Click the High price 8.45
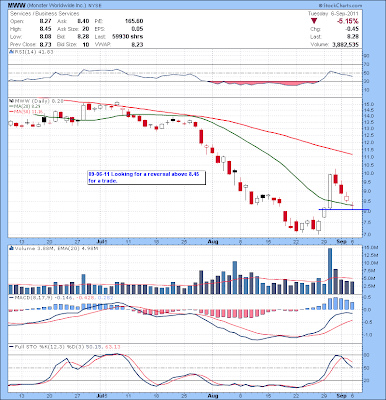 [46, 29]
